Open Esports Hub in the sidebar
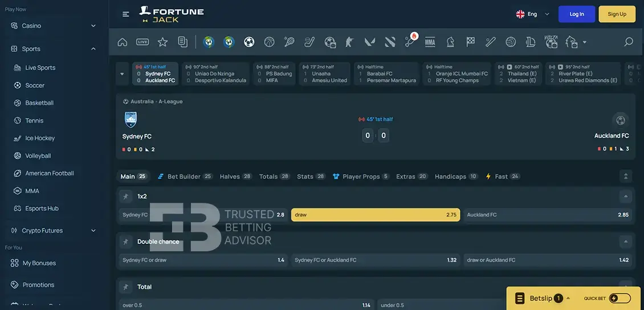The image size is (644, 310). click(x=42, y=209)
